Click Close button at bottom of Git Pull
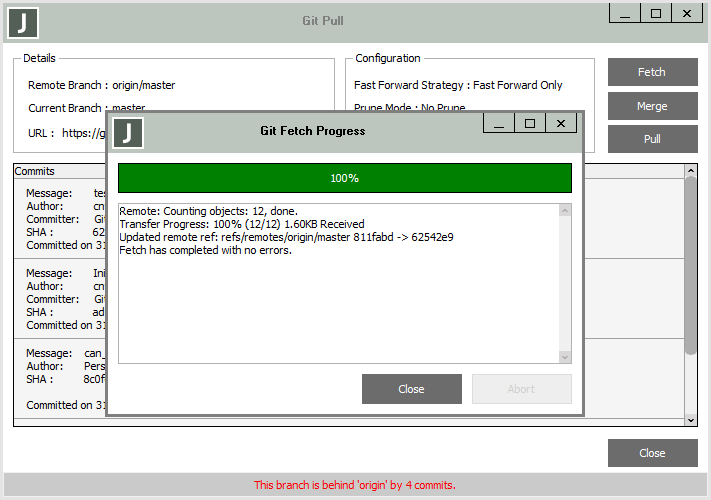711x500 pixels. pos(652,453)
